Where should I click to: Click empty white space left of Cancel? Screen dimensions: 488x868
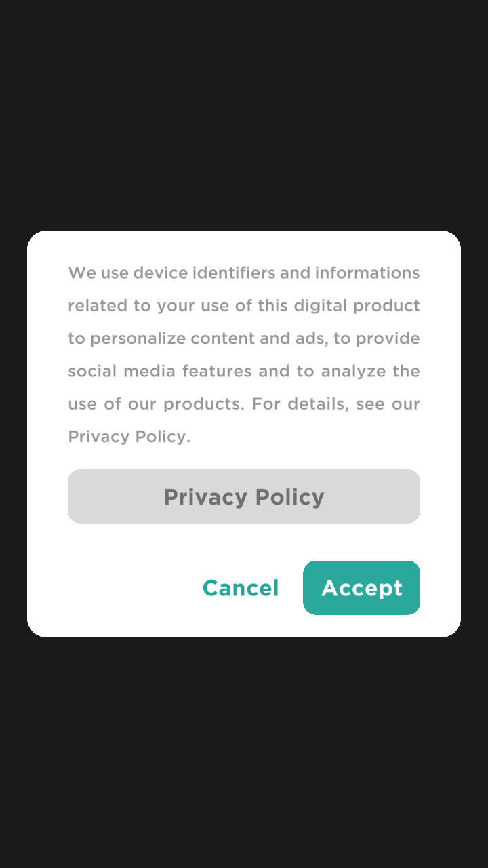coord(122,588)
